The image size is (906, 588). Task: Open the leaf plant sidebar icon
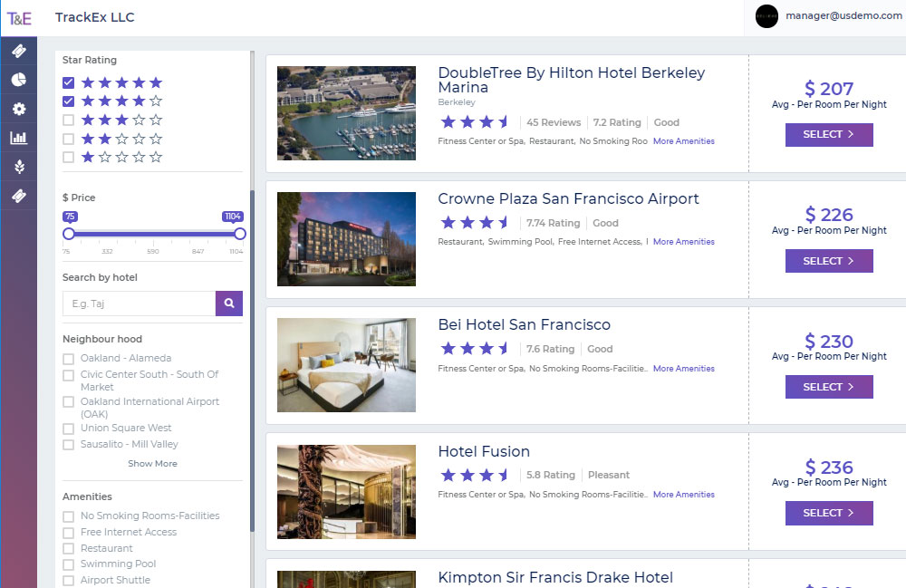click(19, 167)
